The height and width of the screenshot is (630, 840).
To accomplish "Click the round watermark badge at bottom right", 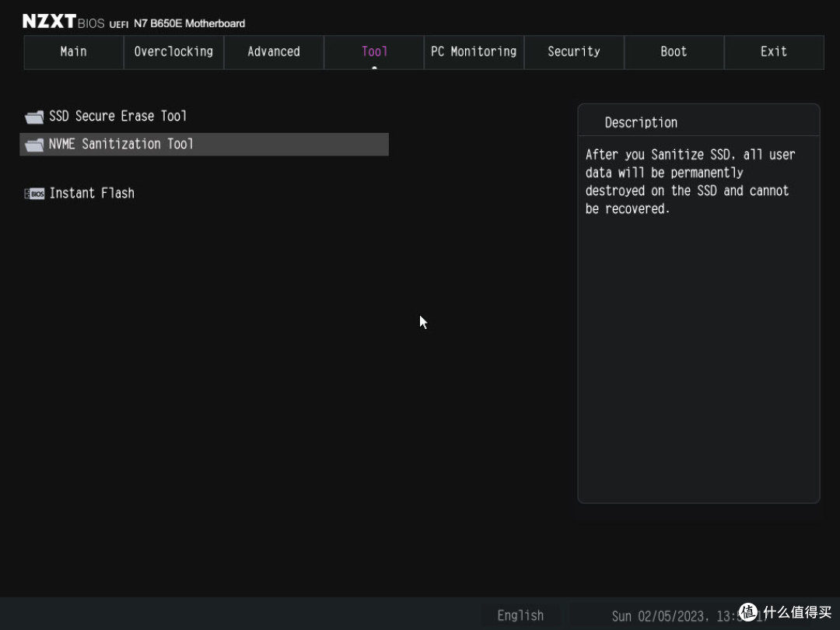I will click(748, 613).
